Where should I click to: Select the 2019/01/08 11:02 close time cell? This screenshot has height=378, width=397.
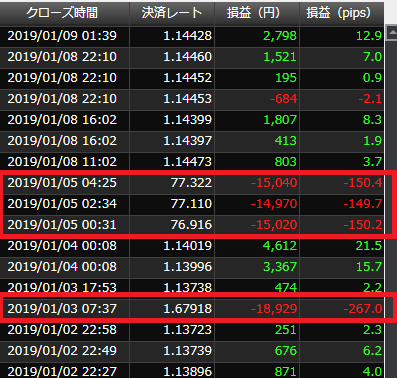pyautogui.click(x=62, y=161)
